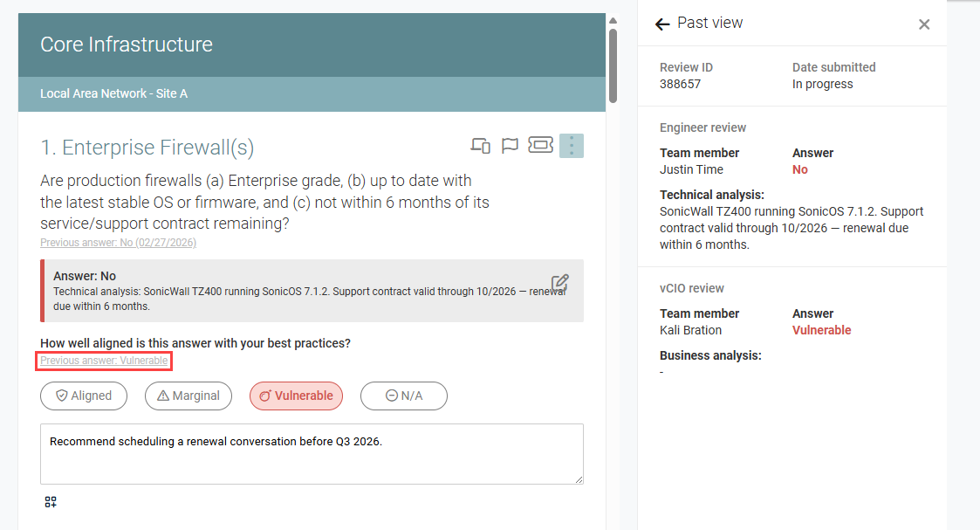This screenshot has width=980, height=530.
Task: Open the three-dot more options menu
Action: pyautogui.click(x=572, y=146)
